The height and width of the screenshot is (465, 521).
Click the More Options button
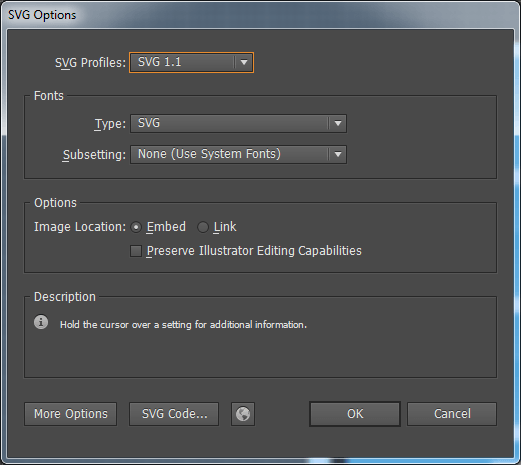[x=71, y=414]
